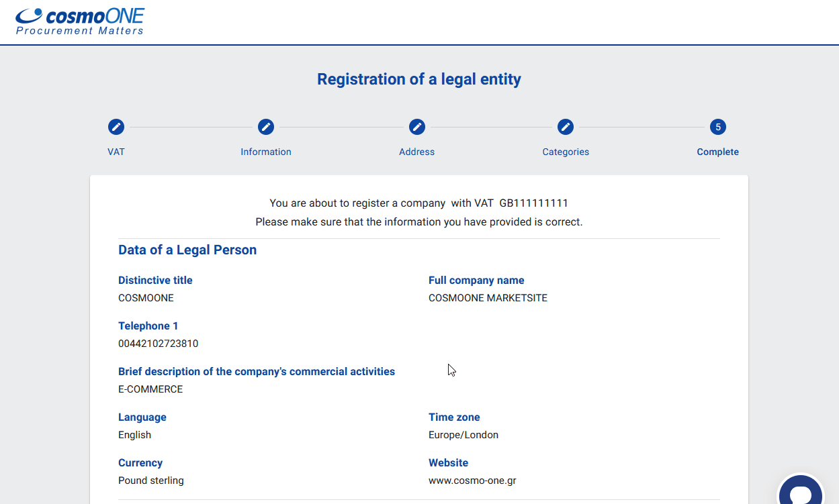Image resolution: width=839 pixels, height=504 pixels.
Task: Go to the Information step label
Action: 266,152
